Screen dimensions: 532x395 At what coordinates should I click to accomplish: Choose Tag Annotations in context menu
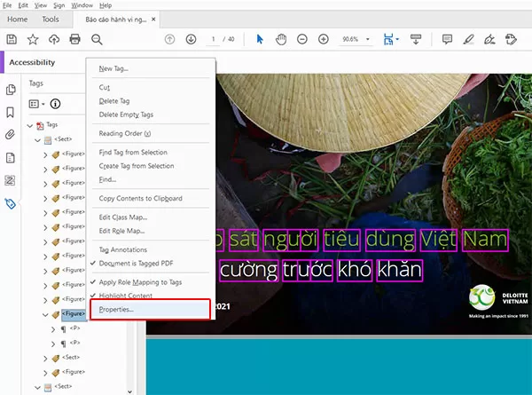123,249
